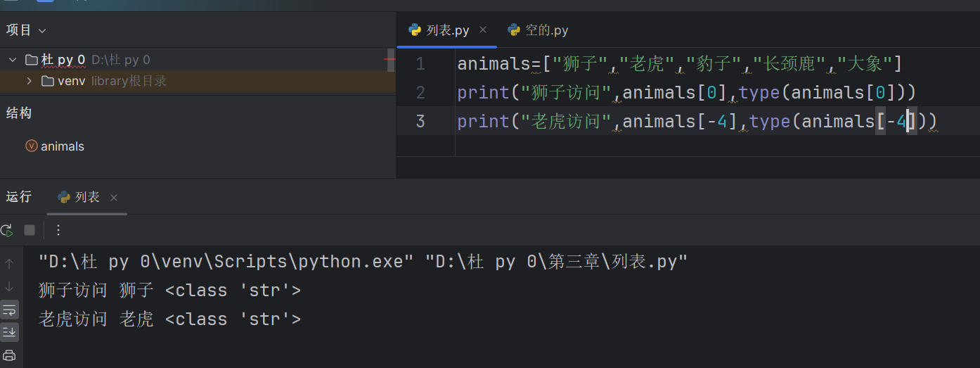Open more run options menu
This screenshot has width=980, height=368.
tap(58, 230)
